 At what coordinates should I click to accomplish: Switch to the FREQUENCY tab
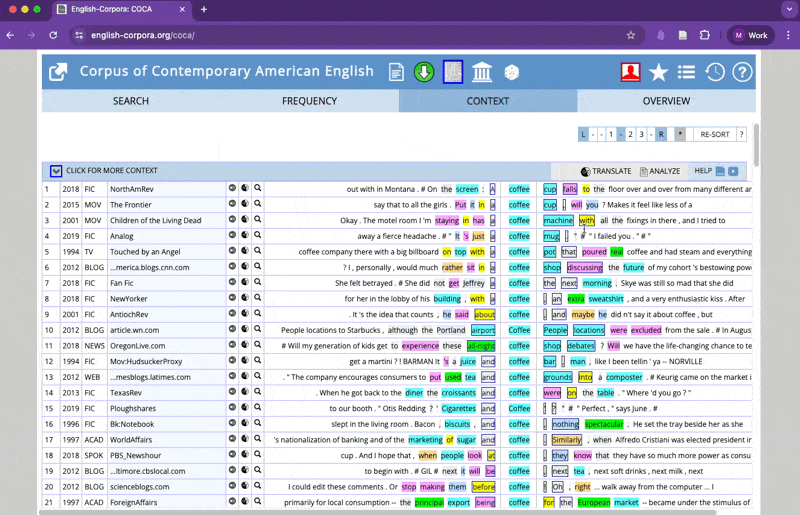tap(309, 101)
